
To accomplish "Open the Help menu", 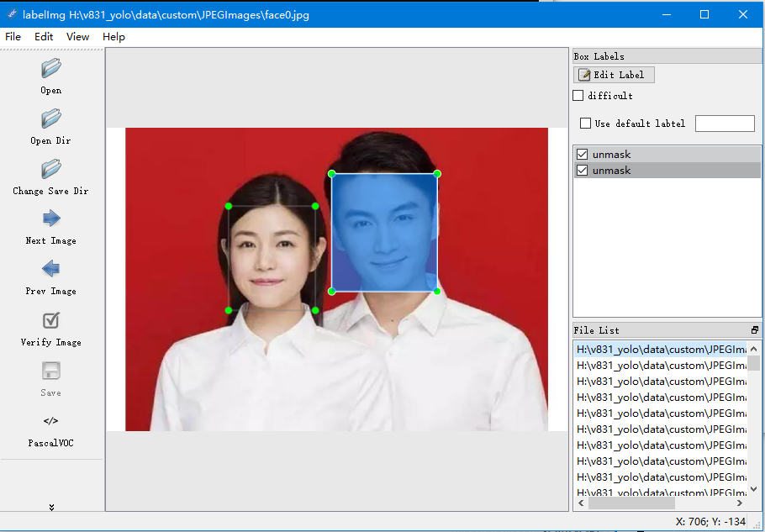I will point(113,37).
